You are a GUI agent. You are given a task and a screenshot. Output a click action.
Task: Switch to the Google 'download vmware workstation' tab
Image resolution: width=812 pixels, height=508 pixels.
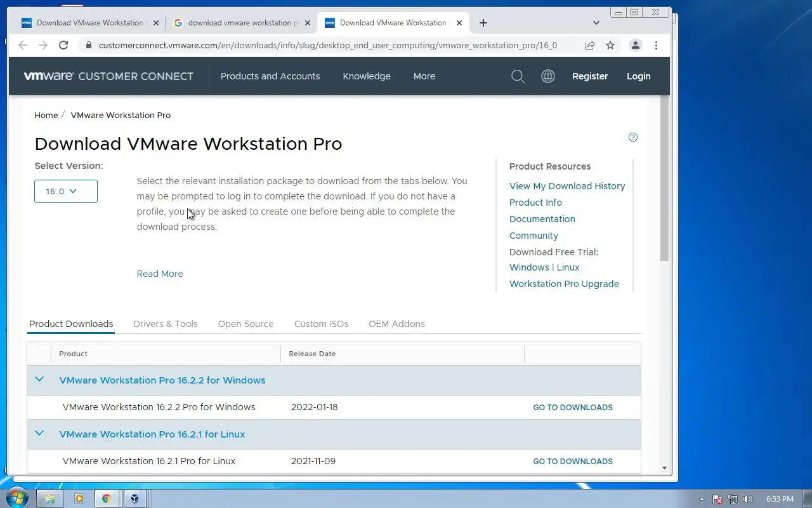pyautogui.click(x=243, y=23)
